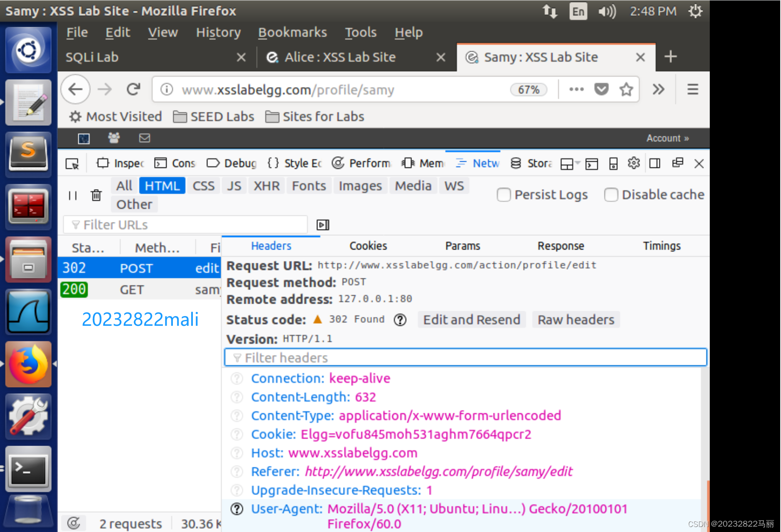Toggle WS request filter

tap(454, 186)
